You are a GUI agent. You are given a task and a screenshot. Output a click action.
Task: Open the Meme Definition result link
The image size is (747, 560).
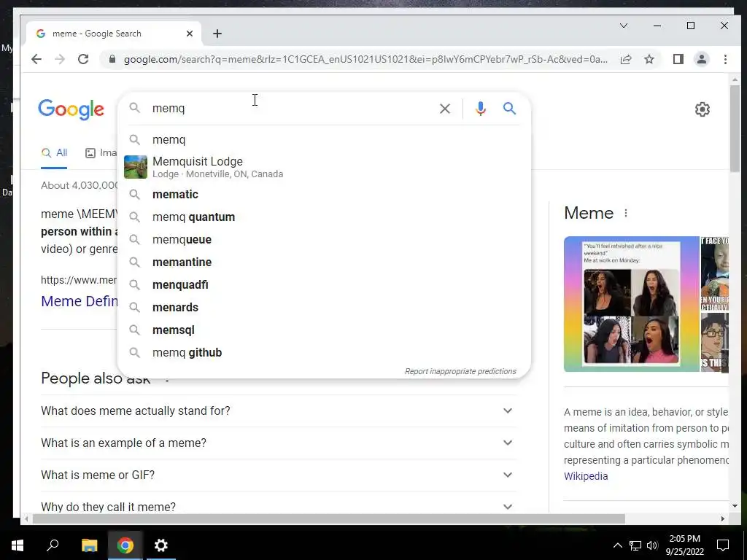(x=80, y=301)
